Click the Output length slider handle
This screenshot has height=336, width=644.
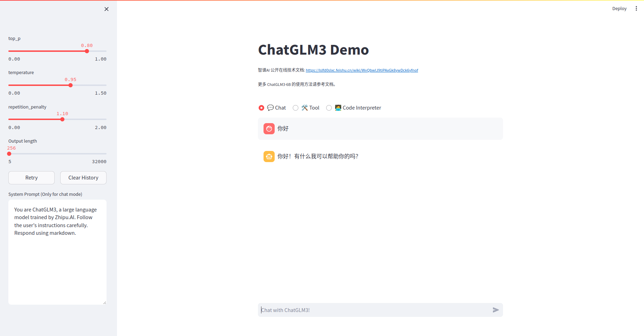9,154
